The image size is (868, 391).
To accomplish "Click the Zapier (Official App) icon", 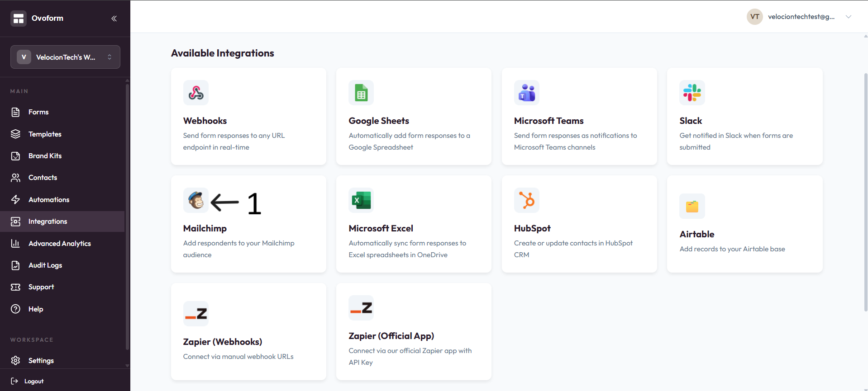I will 361,308.
